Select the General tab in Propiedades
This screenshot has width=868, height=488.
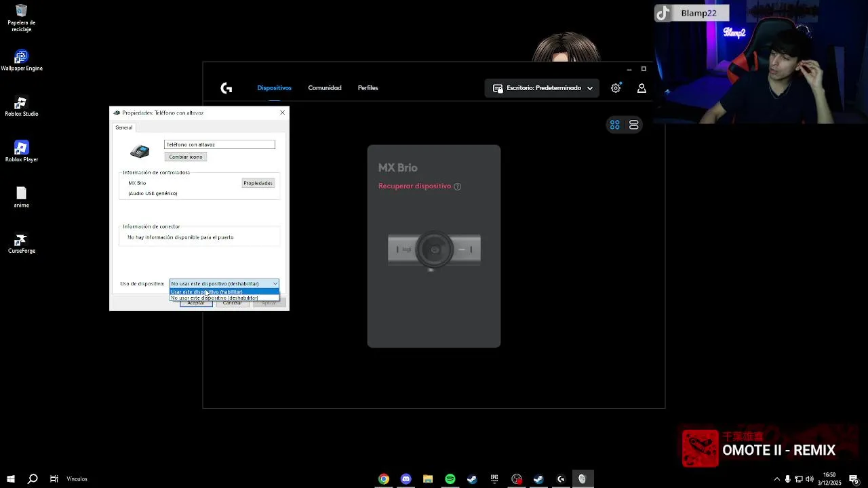tap(124, 127)
